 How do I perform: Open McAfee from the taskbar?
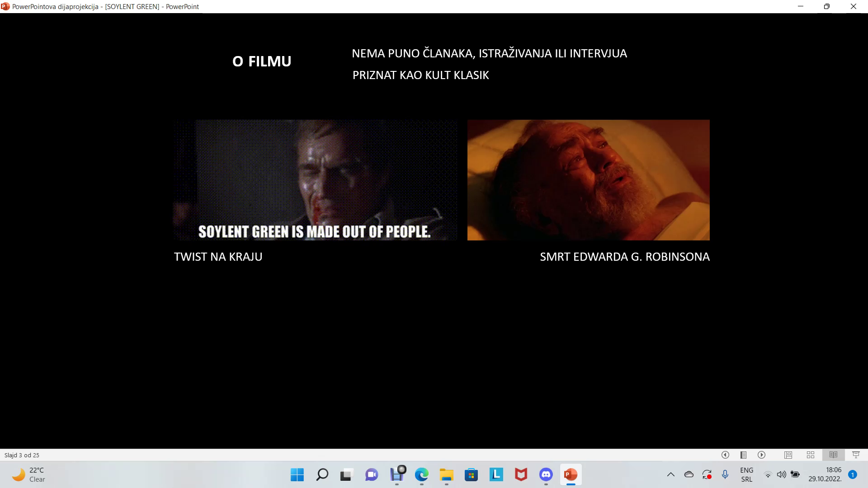(521, 475)
